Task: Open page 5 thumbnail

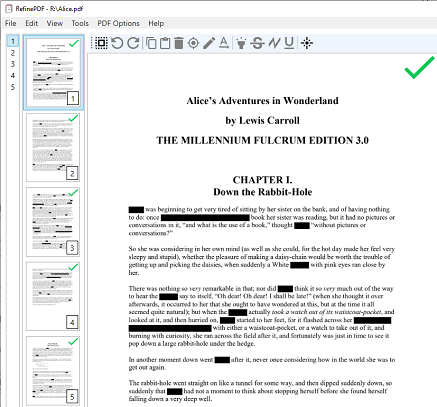Action: (53, 371)
